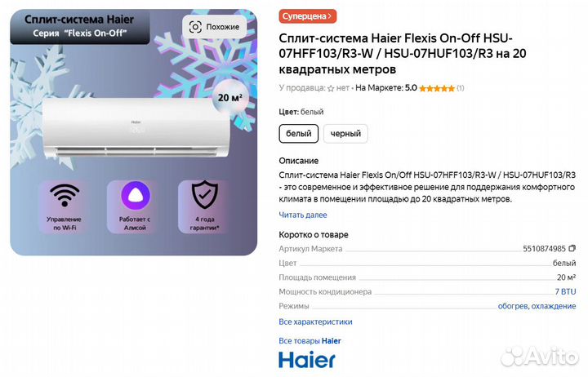Open Все товары Haier link
588x377 pixels.
[x=310, y=341]
